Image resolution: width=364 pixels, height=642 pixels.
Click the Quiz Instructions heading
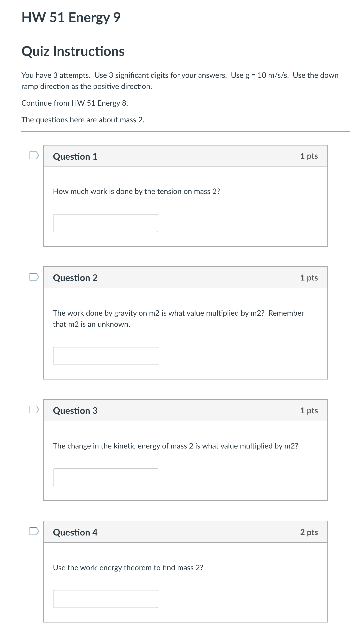click(73, 51)
